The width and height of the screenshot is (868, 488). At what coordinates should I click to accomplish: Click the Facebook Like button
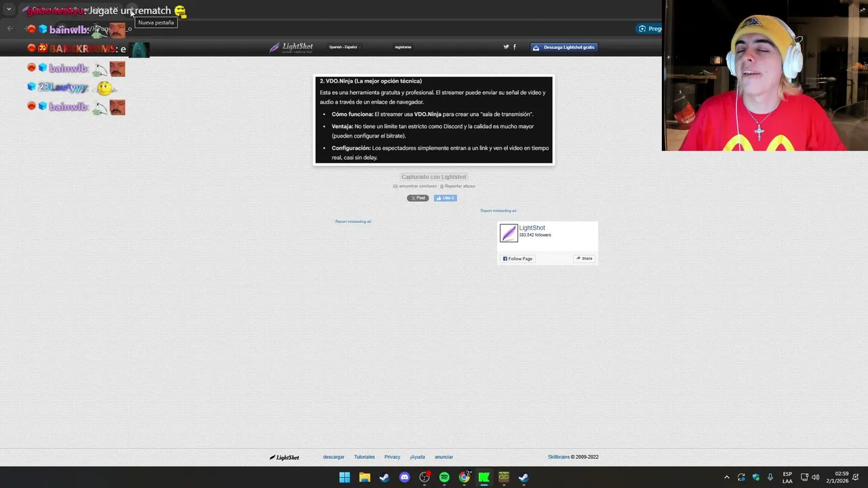point(446,198)
